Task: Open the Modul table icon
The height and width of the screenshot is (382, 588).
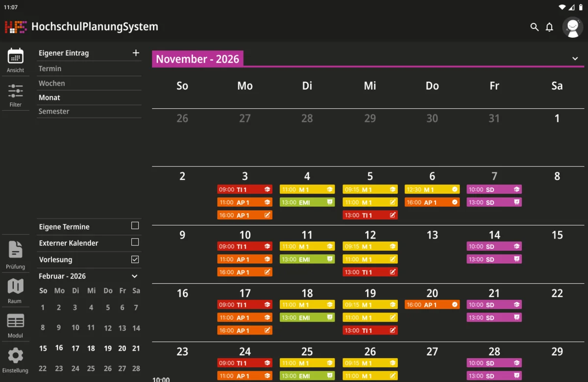Action: (x=16, y=321)
